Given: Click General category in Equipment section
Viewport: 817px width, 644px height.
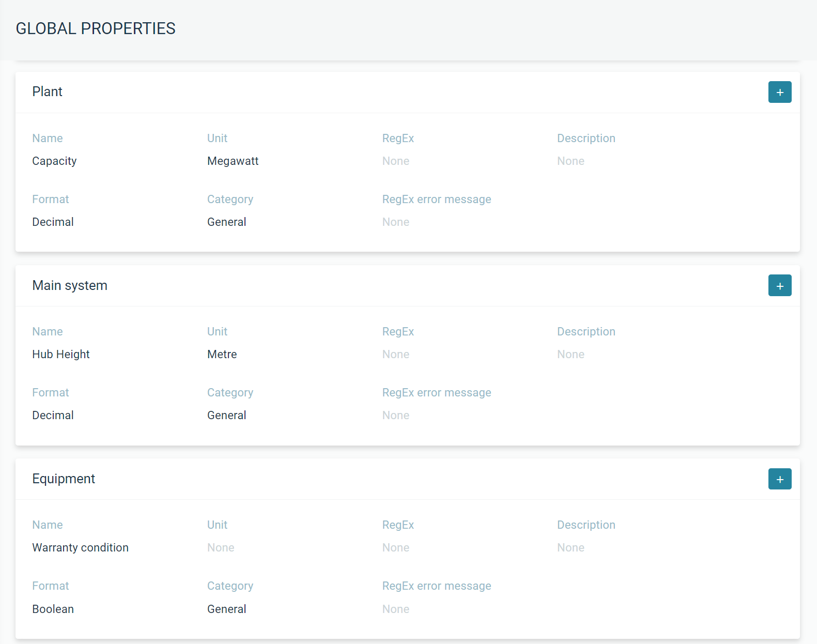Looking at the screenshot, I should click(x=226, y=609).
